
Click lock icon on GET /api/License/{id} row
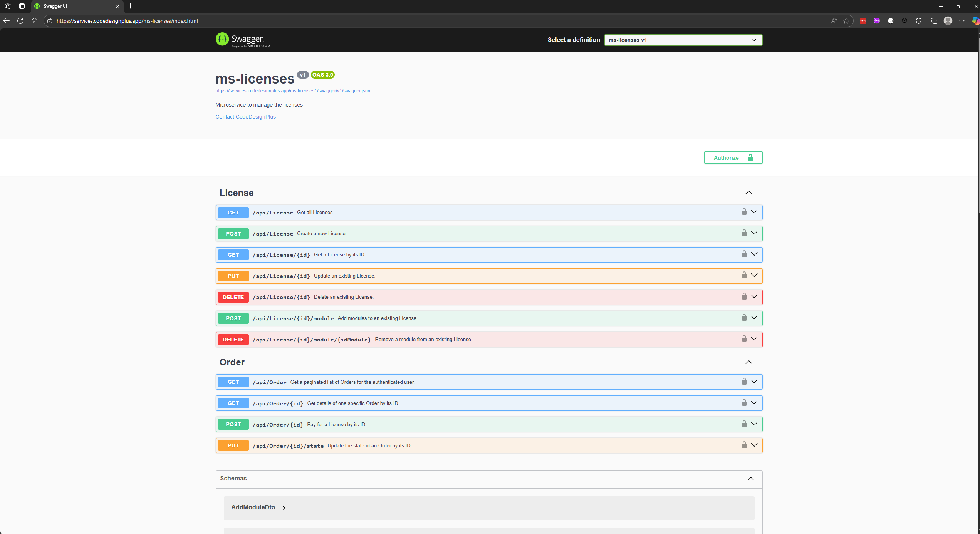tap(744, 254)
